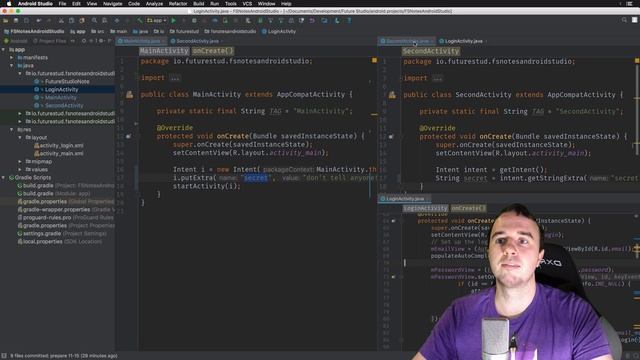Collapse the res folder node
The height and width of the screenshot is (360, 640).
(x=12, y=130)
